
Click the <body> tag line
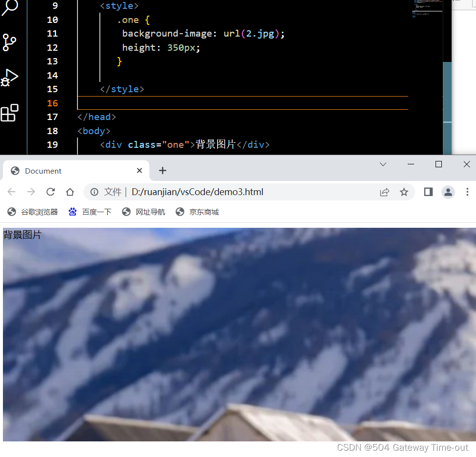pyautogui.click(x=94, y=131)
